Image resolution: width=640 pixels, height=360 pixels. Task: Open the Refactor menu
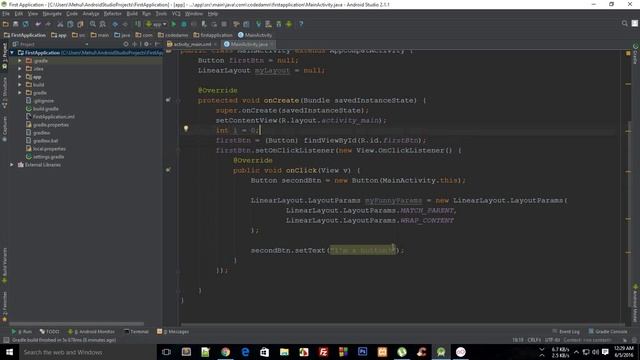click(113, 14)
